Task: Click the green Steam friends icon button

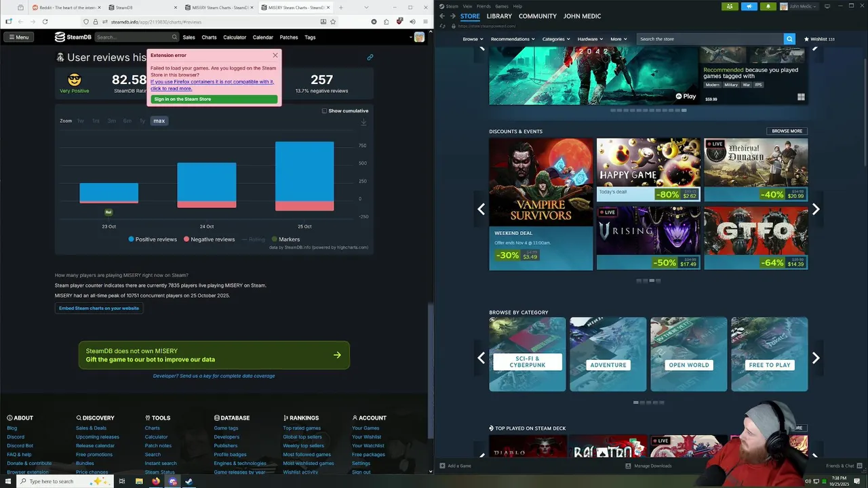Action: pos(730,6)
